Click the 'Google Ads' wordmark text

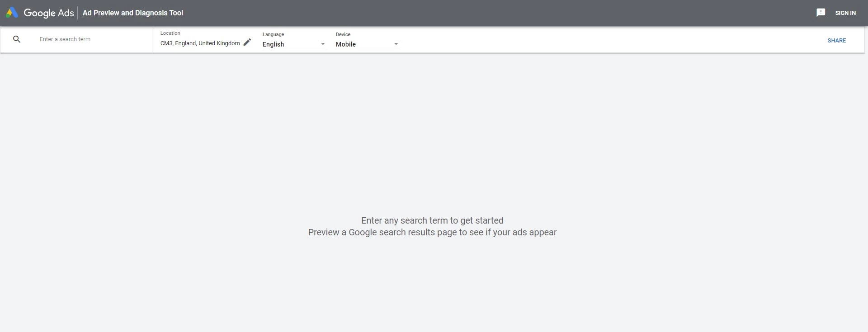(x=49, y=13)
